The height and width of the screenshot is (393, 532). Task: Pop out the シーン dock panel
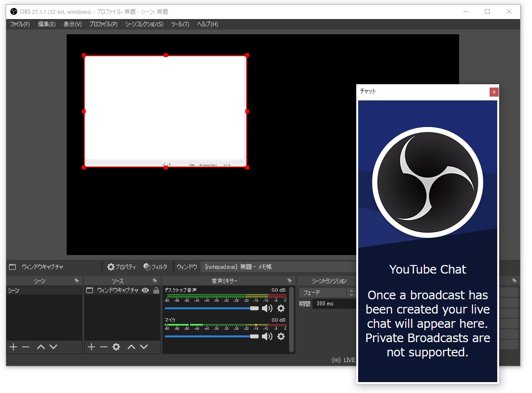pyautogui.click(x=77, y=281)
